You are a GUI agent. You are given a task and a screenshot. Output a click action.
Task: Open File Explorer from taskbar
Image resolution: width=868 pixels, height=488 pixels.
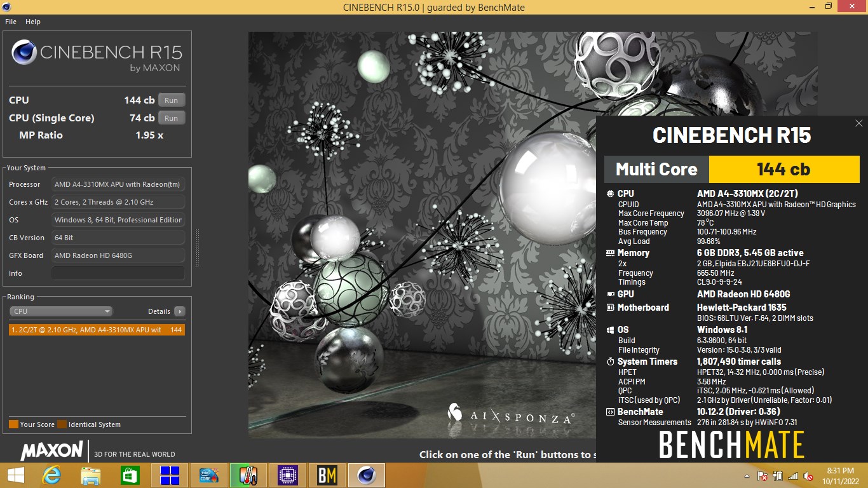point(91,475)
